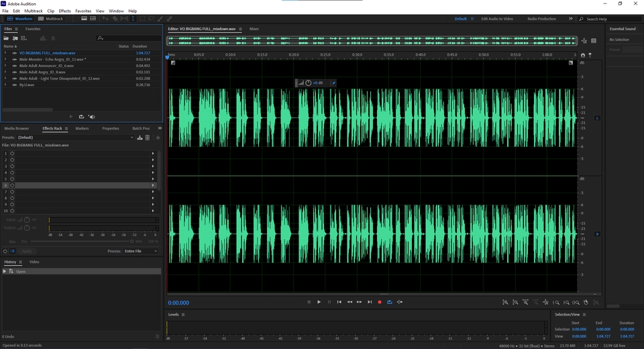The height and width of the screenshot is (349, 644).
Task: Toggle power for effect slot 6
Action: click(12, 185)
